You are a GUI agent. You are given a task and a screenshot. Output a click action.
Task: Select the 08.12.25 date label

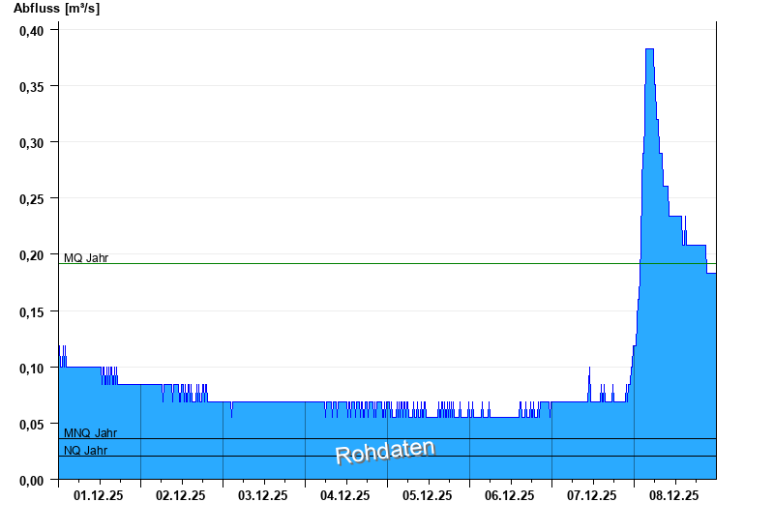click(673, 495)
